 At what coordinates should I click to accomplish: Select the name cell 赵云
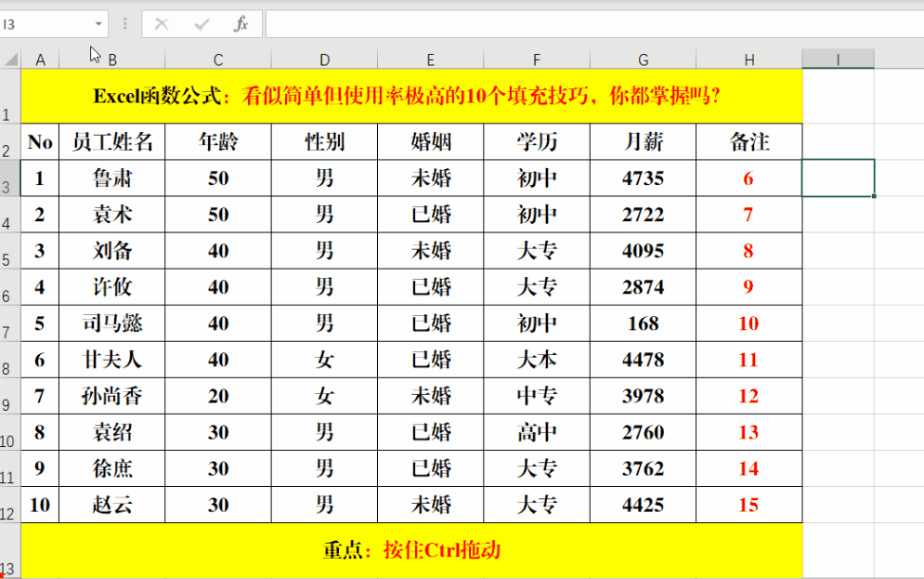pos(112,505)
